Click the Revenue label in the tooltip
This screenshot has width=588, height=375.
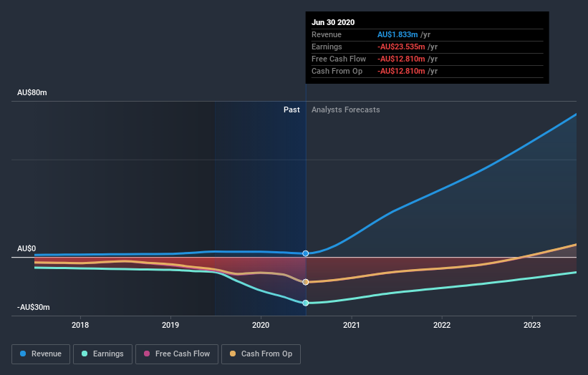click(327, 35)
